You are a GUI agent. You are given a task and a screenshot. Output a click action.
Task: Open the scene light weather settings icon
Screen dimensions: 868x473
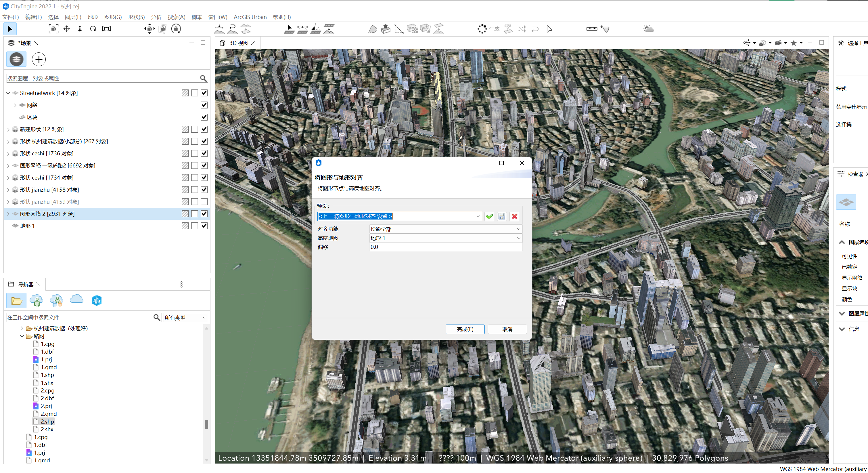click(648, 29)
